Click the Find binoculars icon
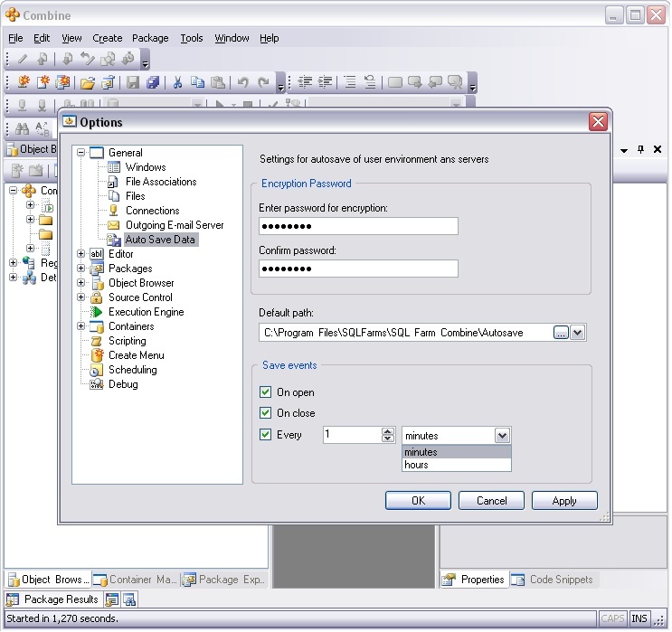The height and width of the screenshot is (632, 672). 22,127
